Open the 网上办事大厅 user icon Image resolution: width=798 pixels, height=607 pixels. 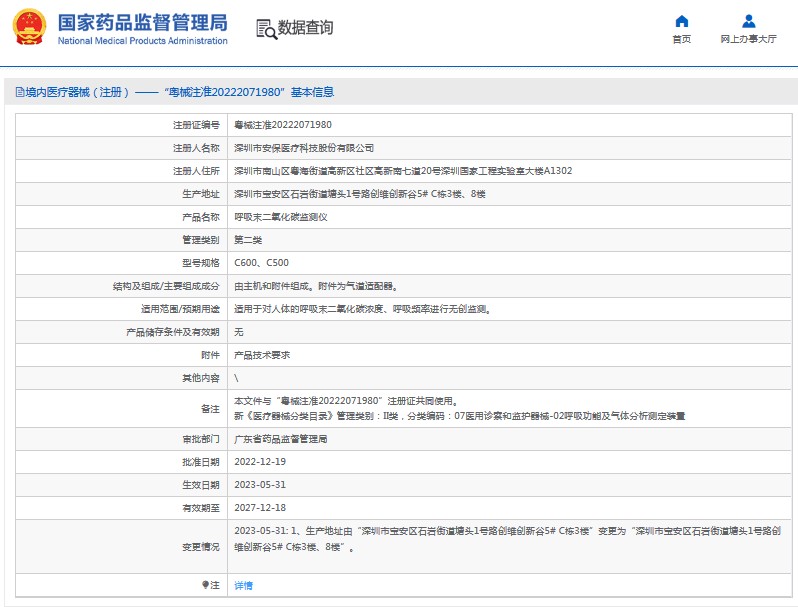(x=748, y=21)
